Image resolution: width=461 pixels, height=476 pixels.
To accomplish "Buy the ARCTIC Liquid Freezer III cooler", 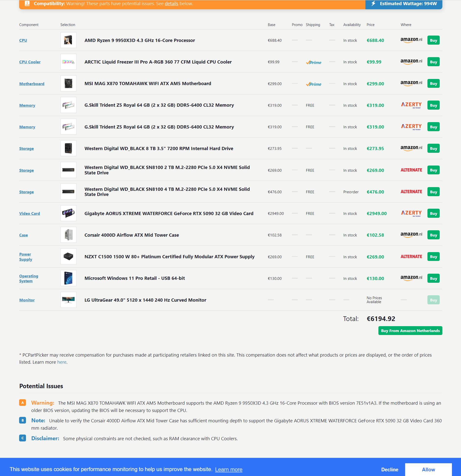I will (433, 62).
